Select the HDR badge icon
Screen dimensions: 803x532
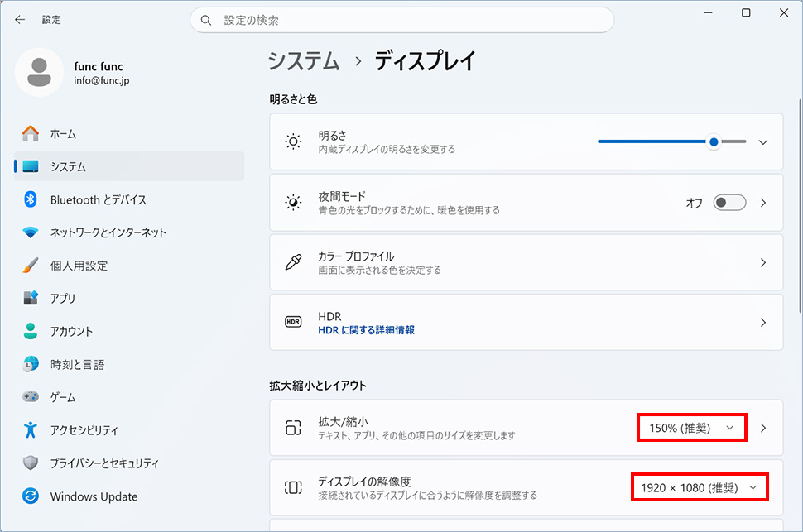(x=293, y=322)
